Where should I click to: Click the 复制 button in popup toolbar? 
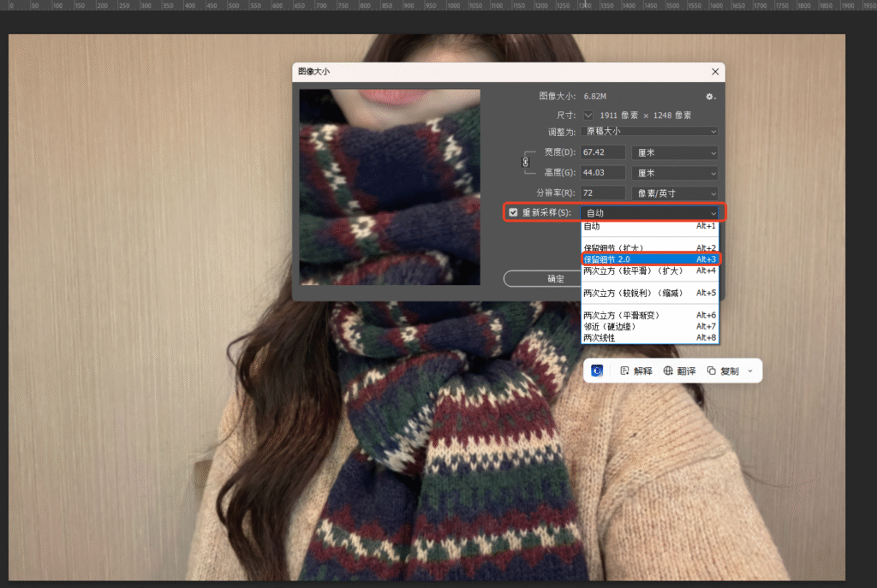pos(723,371)
